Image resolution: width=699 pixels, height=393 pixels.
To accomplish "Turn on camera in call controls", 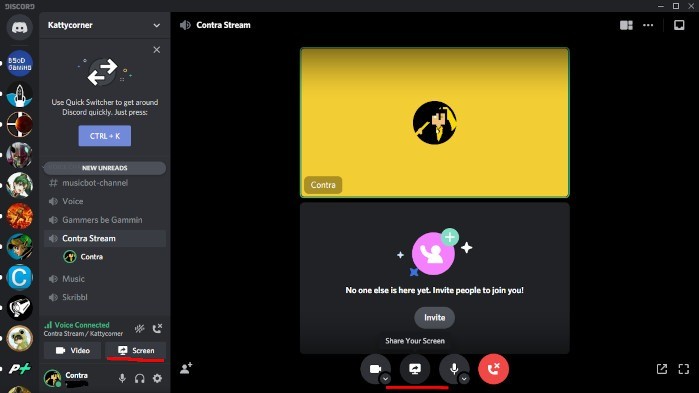I will [375, 368].
